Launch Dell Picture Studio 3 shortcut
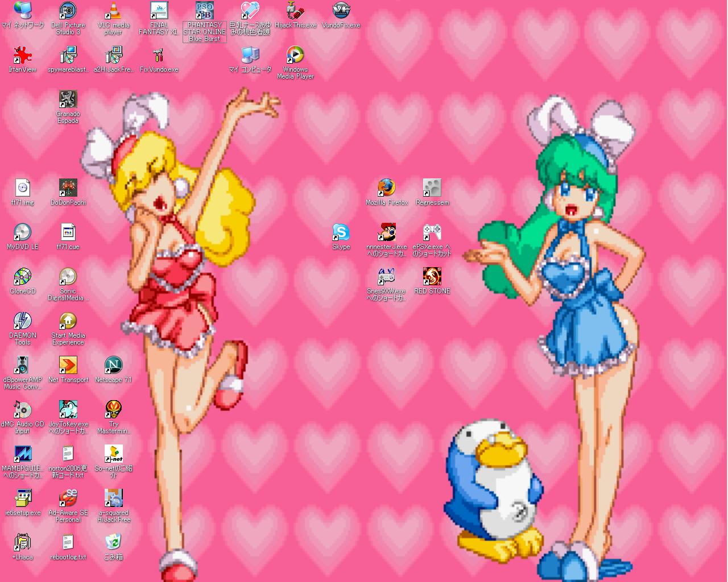 pos(68,10)
